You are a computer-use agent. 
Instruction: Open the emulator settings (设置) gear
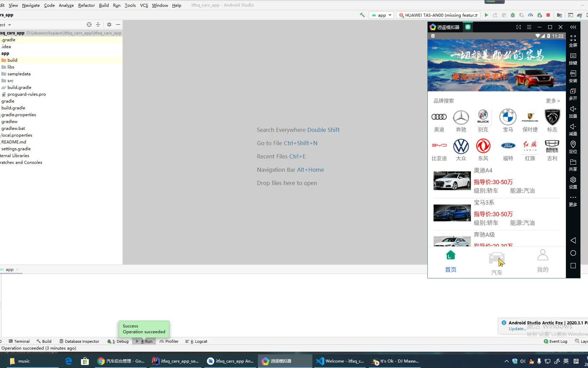573,183
